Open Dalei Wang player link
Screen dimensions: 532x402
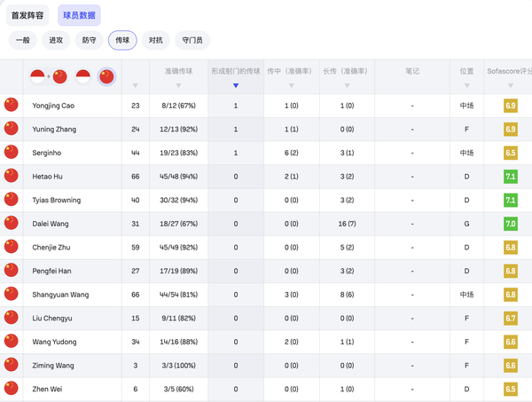[x=51, y=224]
